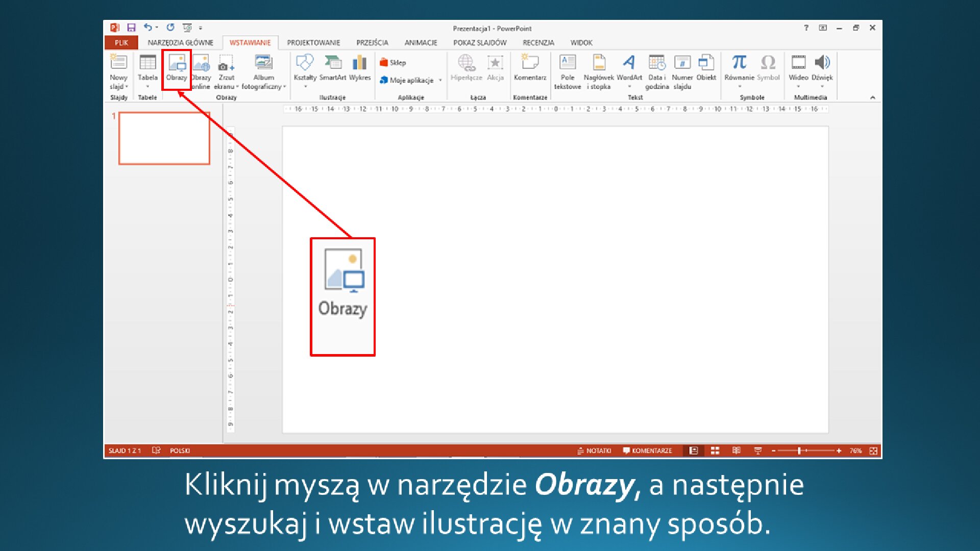
Task: Take a Zrzut ekranu (screenshot)
Action: click(226, 70)
